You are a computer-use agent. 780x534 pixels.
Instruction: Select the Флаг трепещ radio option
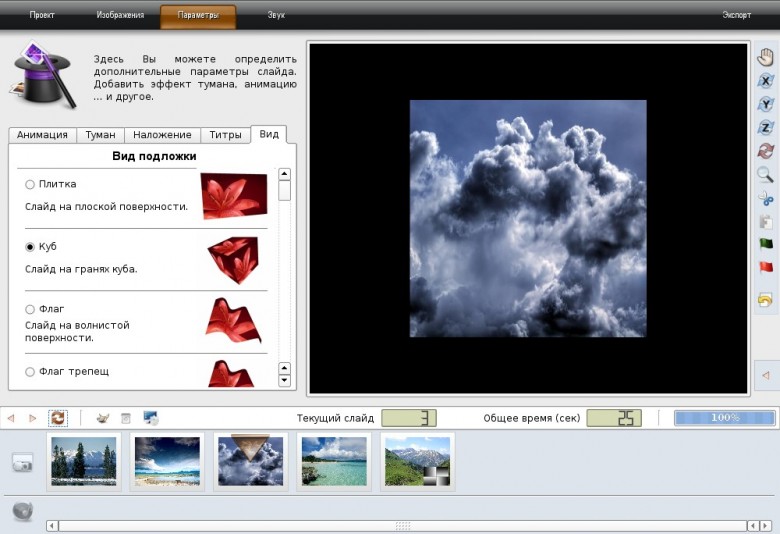point(30,372)
